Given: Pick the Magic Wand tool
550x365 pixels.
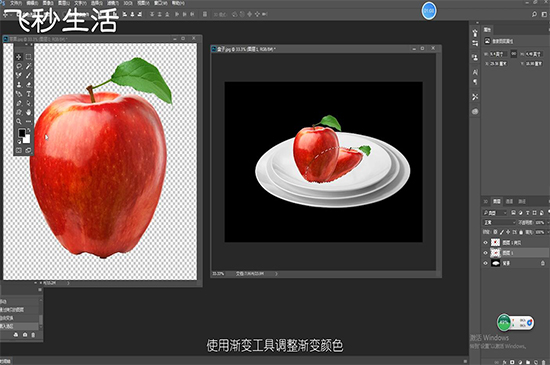Looking at the screenshot, I should coord(28,66).
